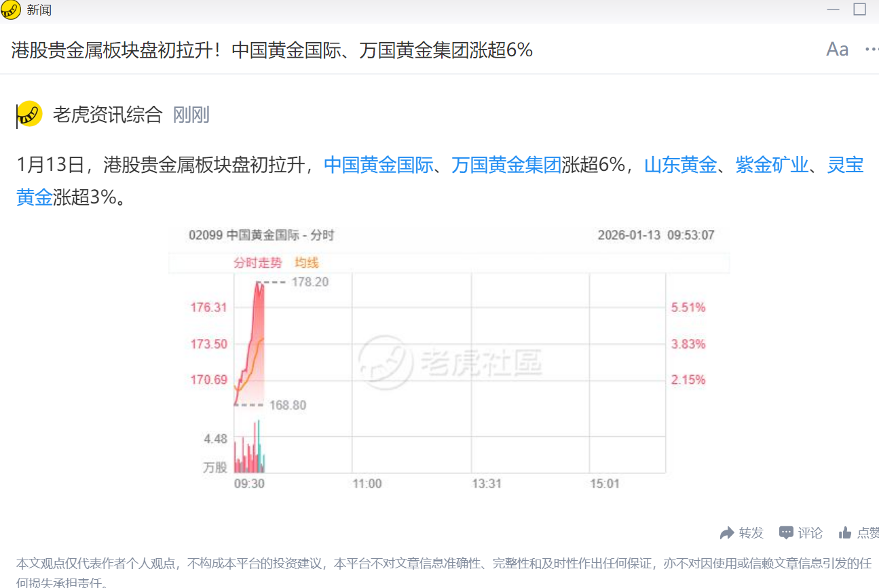Open font size settings via the Aa icon

pos(838,49)
